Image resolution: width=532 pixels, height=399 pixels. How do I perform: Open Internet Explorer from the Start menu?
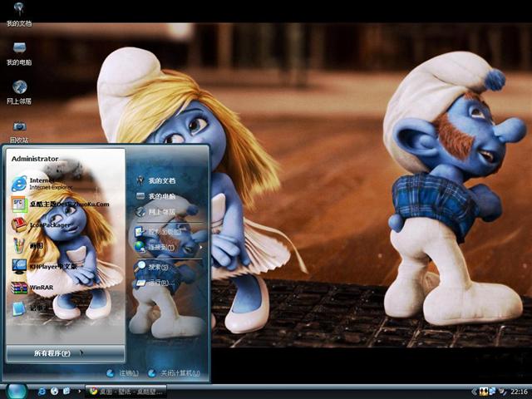42,183
